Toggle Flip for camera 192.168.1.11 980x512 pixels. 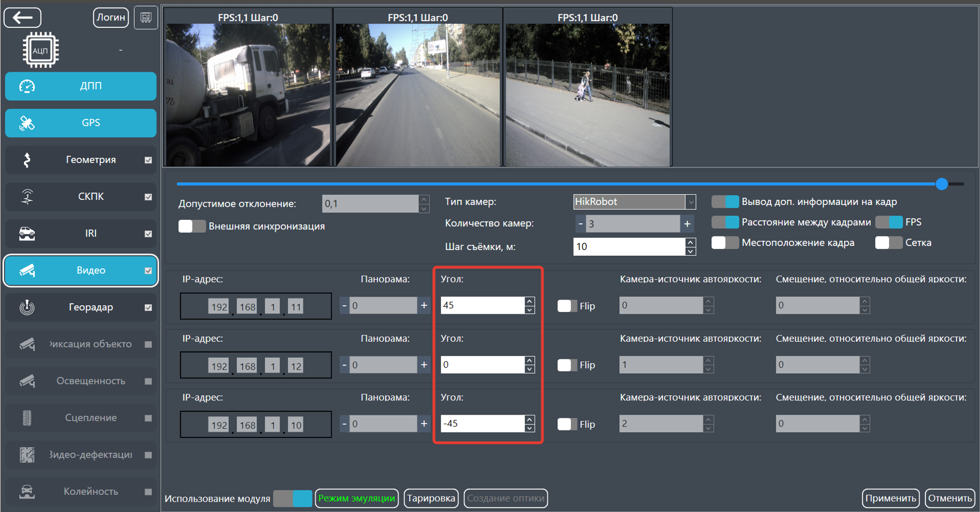point(566,306)
